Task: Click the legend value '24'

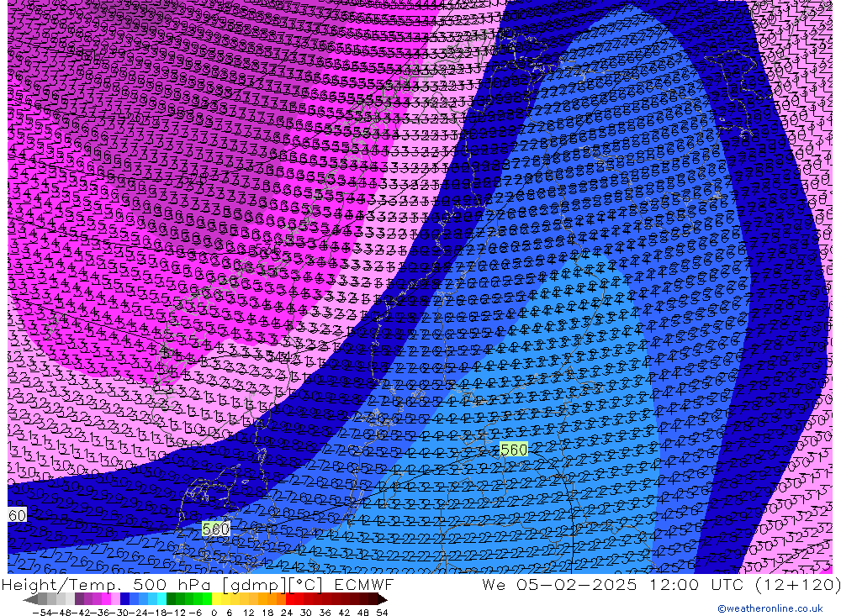Action: click(x=287, y=613)
